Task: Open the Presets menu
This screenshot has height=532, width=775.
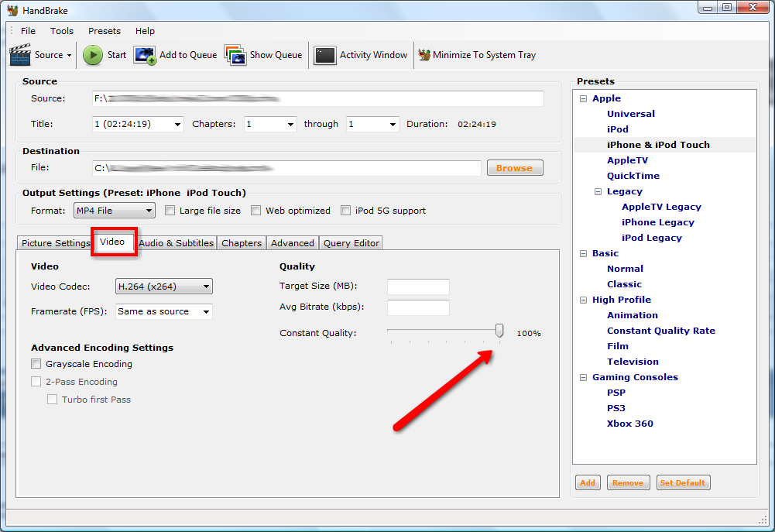Action: click(x=105, y=31)
